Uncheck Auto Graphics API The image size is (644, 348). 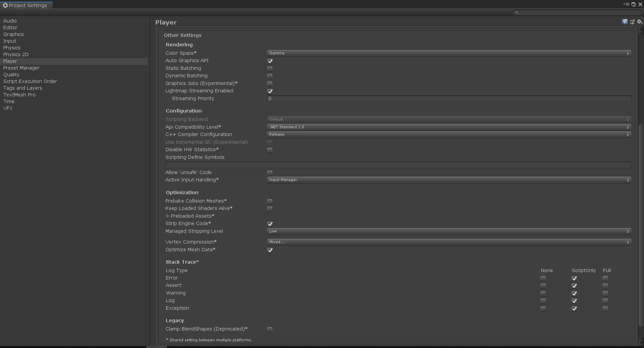pyautogui.click(x=270, y=61)
